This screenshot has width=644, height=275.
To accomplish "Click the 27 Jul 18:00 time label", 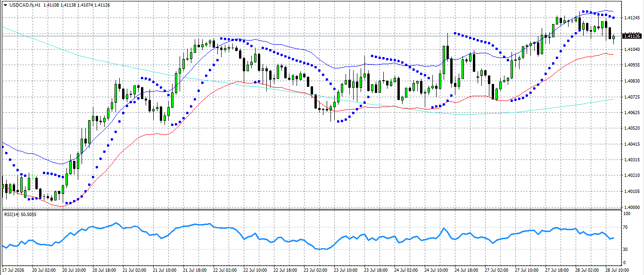I will [x=556, y=271].
